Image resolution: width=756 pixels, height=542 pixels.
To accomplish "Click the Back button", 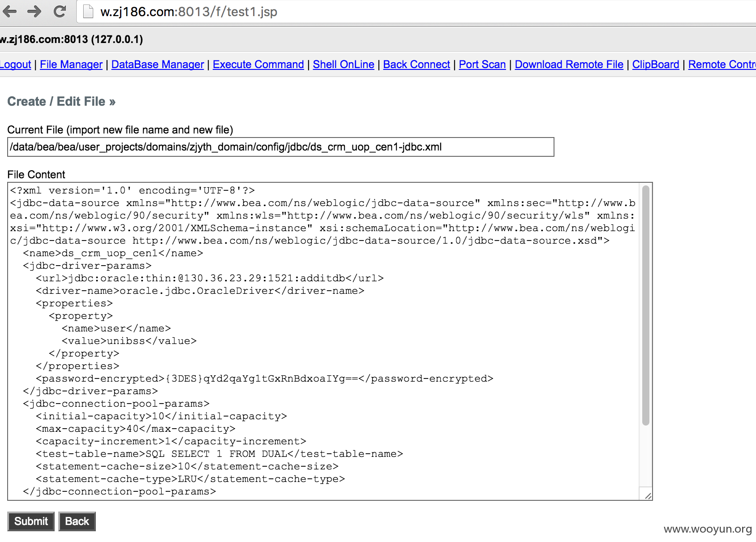I will click(77, 521).
